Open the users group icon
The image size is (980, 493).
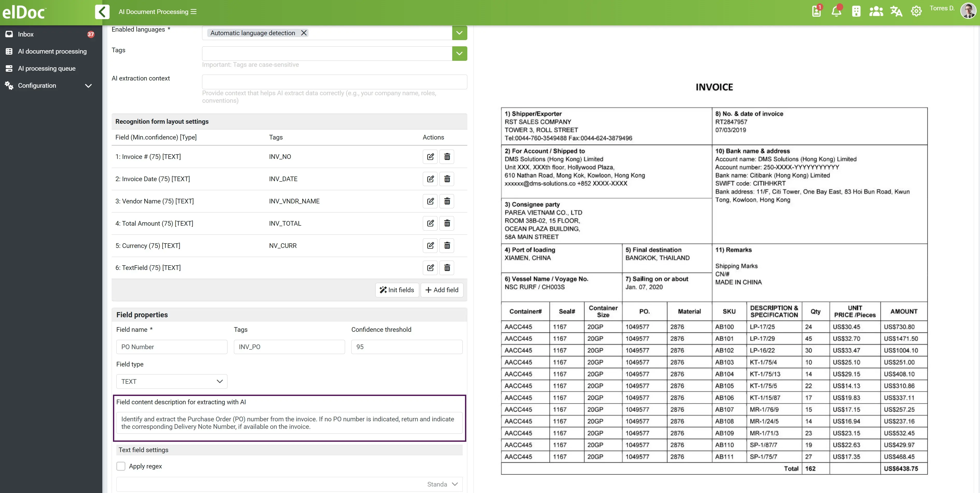pos(876,11)
